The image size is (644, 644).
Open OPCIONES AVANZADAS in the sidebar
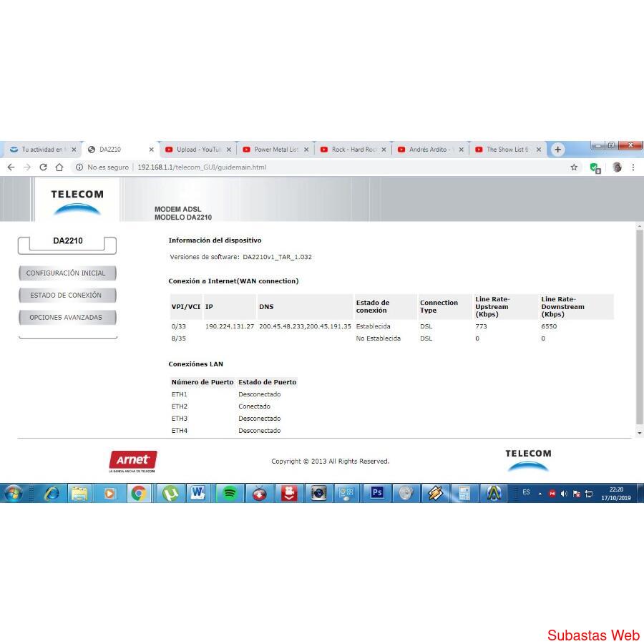(66, 318)
